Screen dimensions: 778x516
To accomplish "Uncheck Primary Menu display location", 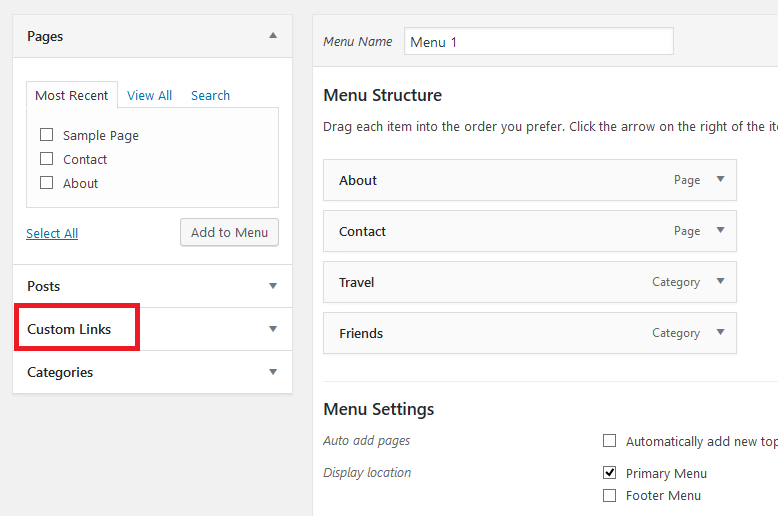I will 609,472.
